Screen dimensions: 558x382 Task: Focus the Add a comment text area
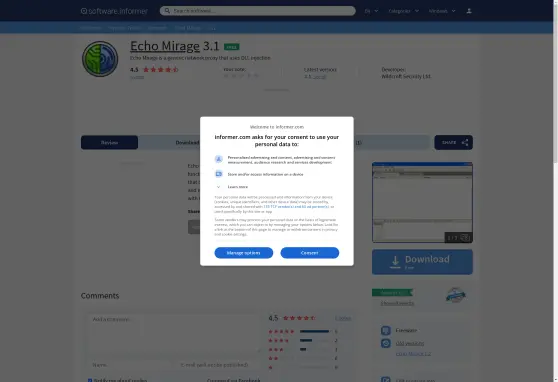coord(174,334)
